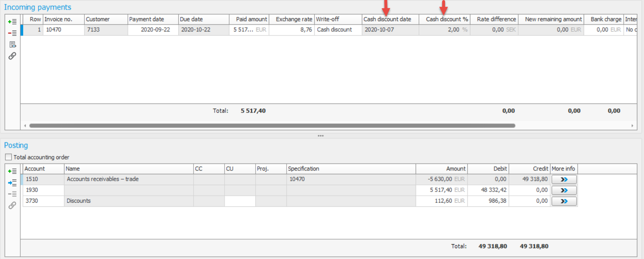Open the Write-off Cash discount cell
Image resolution: width=644 pixels, height=259 pixels.
[x=338, y=30]
